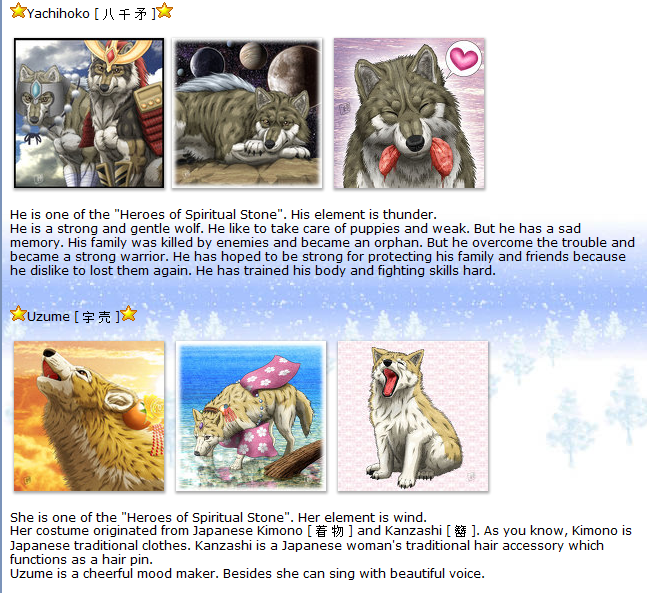Click the star icon left of Yachihoko
Screen dimensions: 647x593
pos(18,11)
